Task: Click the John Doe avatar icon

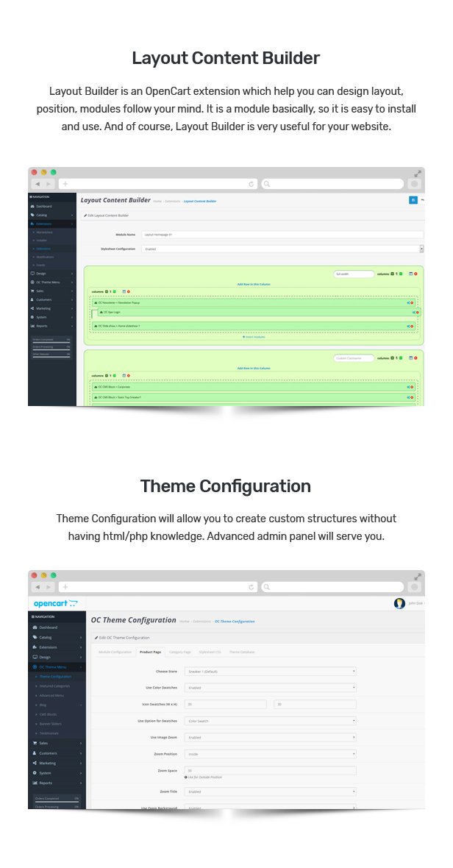Action: (x=399, y=603)
